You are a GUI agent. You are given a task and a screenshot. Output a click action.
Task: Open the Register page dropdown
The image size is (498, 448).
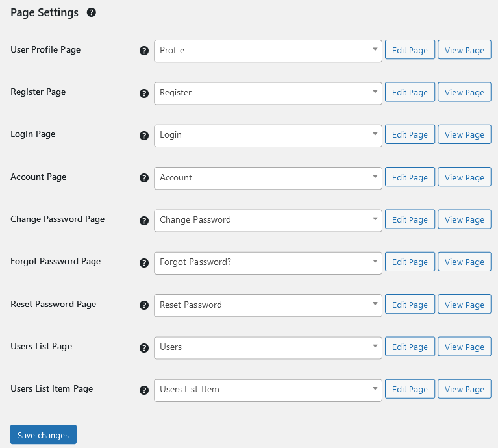(268, 93)
